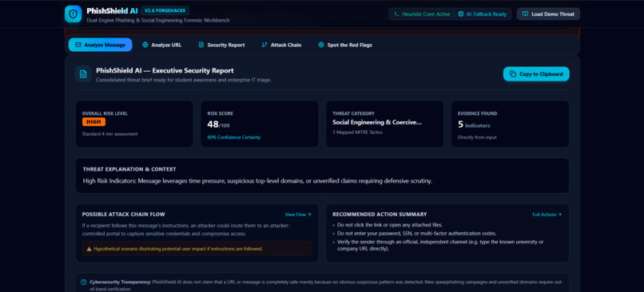Open the Analyze Message tab
This screenshot has height=292, width=644.
tap(100, 45)
